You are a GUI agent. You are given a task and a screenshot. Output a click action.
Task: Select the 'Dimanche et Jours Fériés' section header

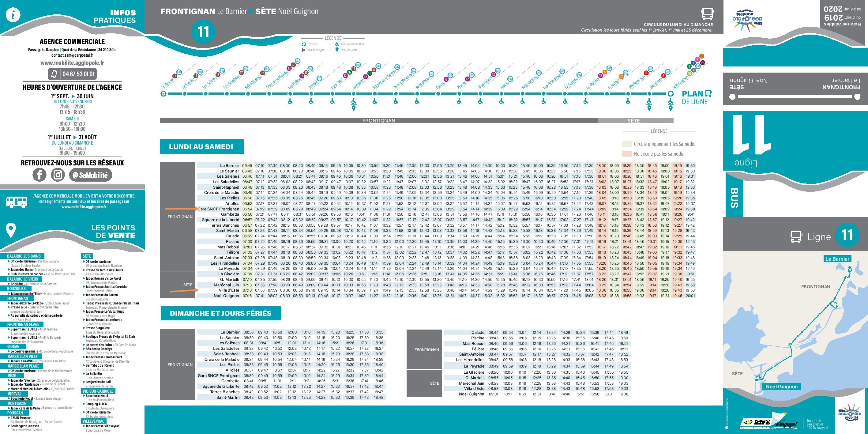[x=221, y=313]
